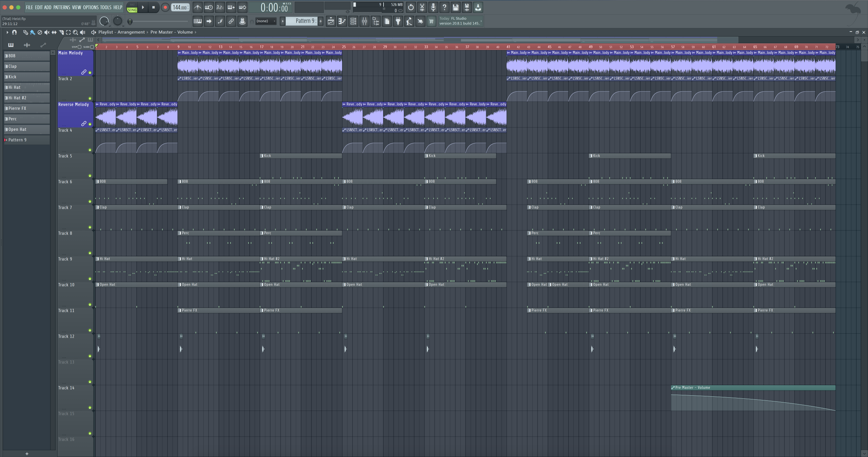Select the 808 pattern in the picker

(x=27, y=56)
